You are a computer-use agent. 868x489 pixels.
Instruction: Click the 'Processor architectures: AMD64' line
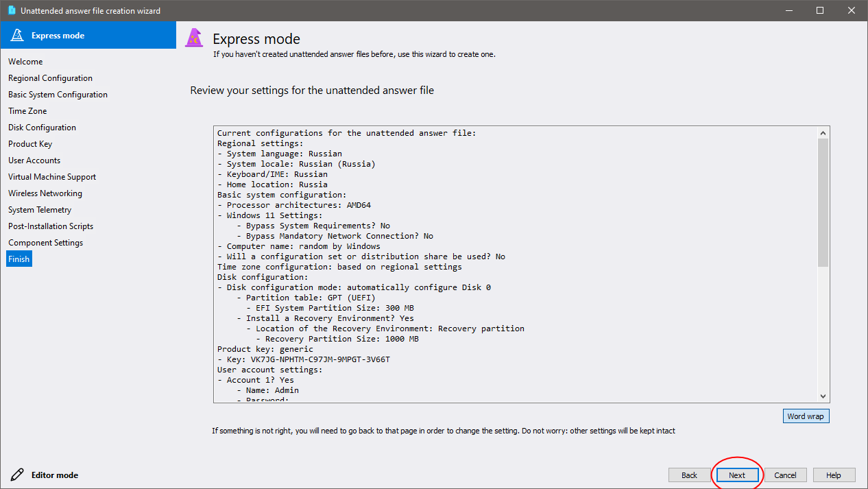pyautogui.click(x=294, y=205)
